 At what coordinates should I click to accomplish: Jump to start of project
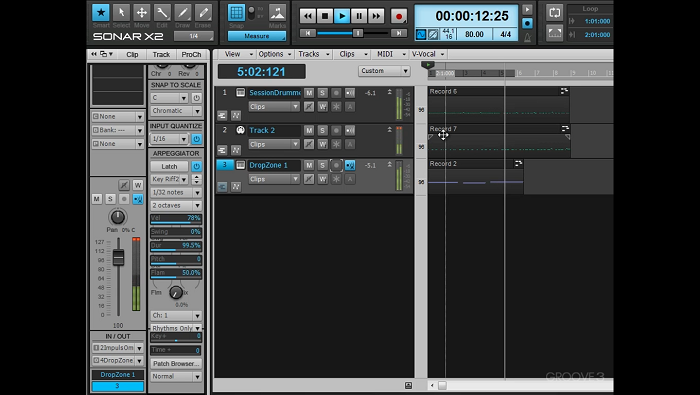308,33
